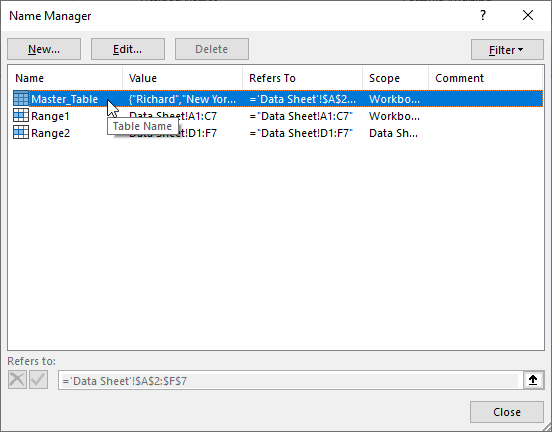Click the Edit... button
This screenshot has width=552, height=432.
click(x=128, y=49)
